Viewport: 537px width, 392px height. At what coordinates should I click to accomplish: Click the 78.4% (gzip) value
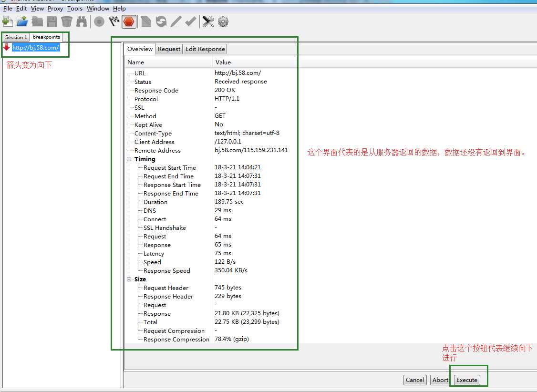click(231, 339)
